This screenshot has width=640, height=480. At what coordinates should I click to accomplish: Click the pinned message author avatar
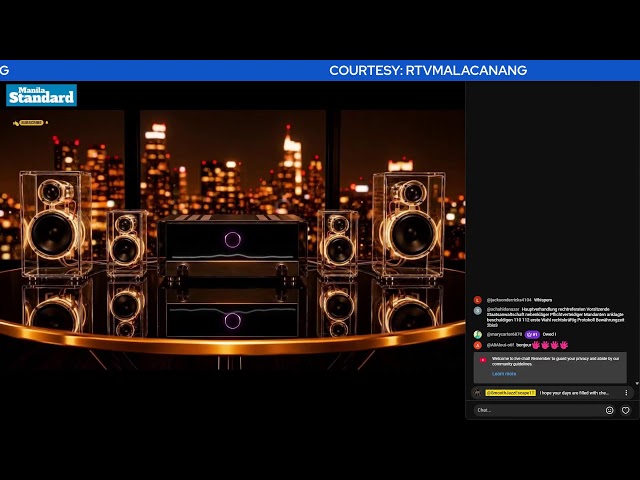click(477, 393)
